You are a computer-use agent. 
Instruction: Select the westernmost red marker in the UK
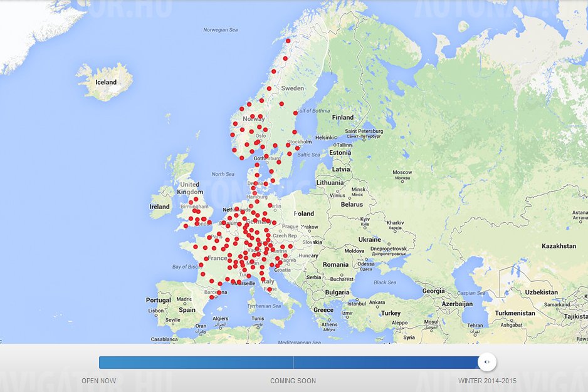[x=185, y=226]
